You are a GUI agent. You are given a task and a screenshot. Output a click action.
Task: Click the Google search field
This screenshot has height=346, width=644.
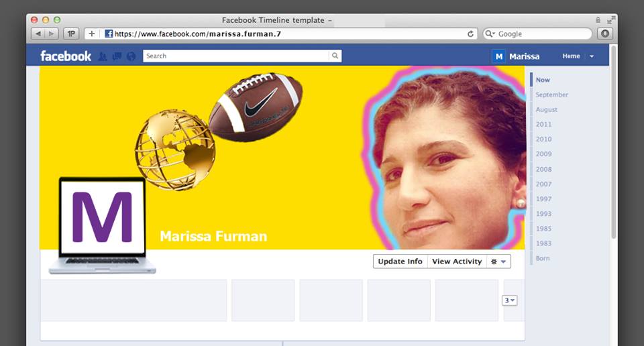tap(537, 34)
